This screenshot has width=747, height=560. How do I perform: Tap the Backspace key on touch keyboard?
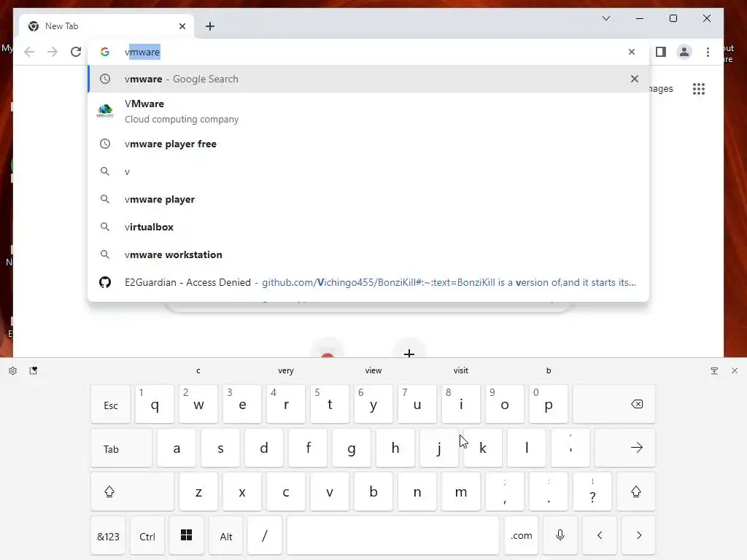tap(614, 404)
